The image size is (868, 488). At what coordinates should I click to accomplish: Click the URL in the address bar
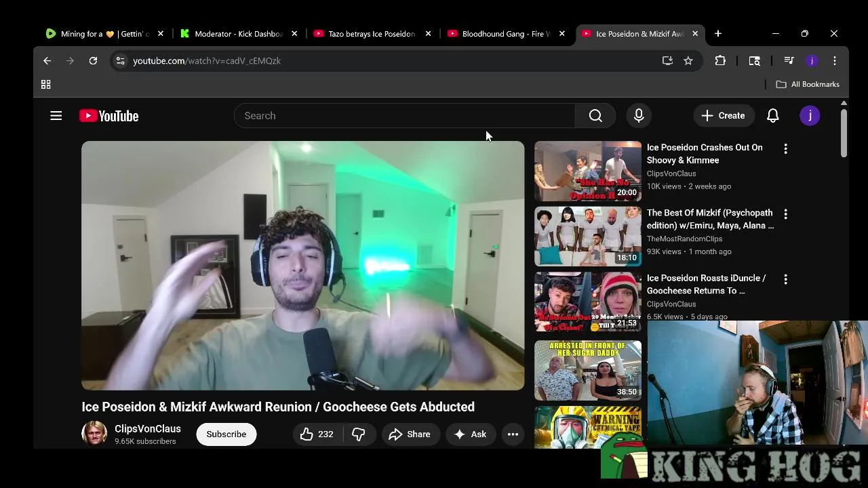coord(207,61)
